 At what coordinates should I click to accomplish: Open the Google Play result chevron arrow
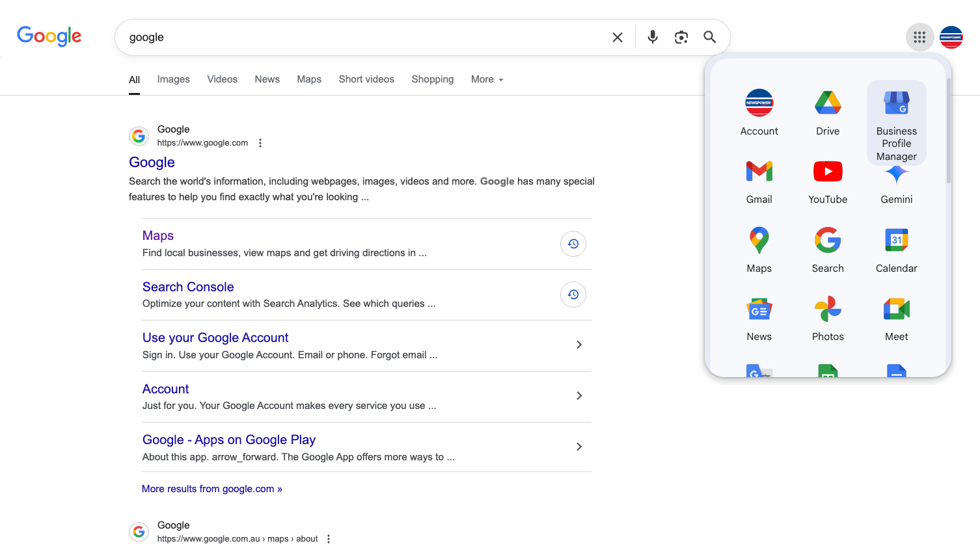579,447
